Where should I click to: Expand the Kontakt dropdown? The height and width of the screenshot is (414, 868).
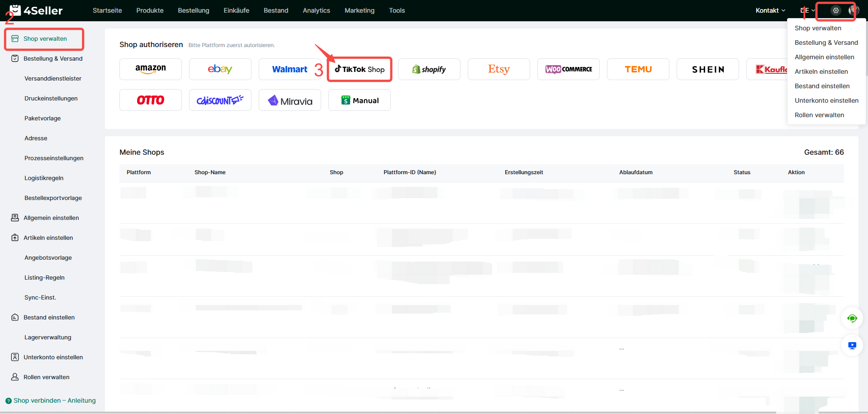point(770,10)
